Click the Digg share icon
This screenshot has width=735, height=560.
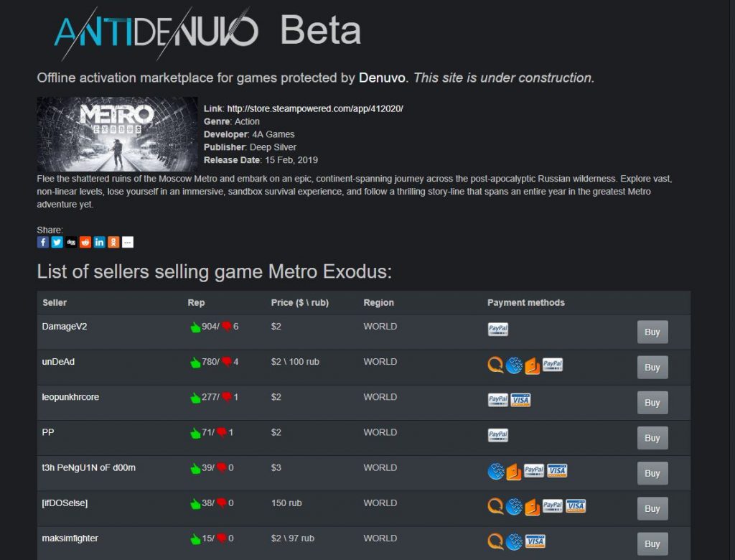click(71, 242)
